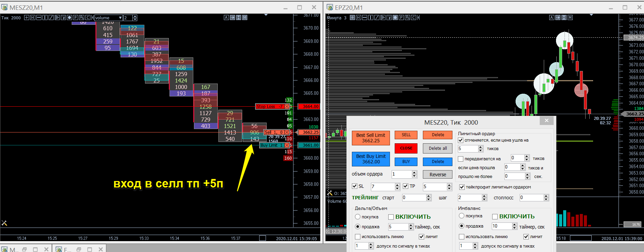Click the C icon in EPZ20 toolbar

click(x=413, y=18)
